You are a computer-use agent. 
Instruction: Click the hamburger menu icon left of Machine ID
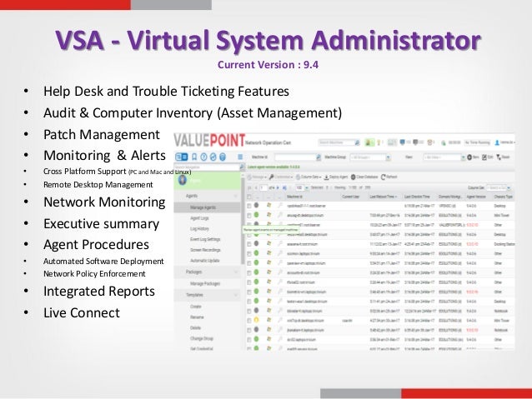(240, 157)
